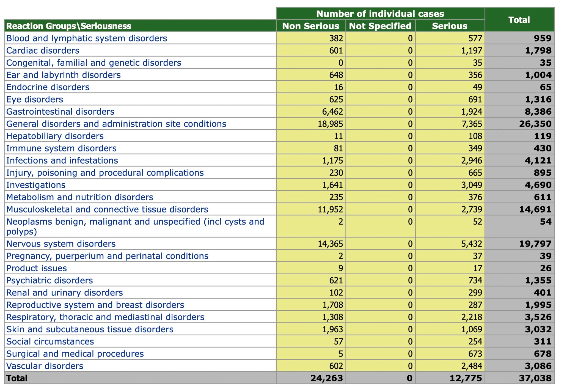Click the Not Specified column header
561x392 pixels.
(x=380, y=26)
